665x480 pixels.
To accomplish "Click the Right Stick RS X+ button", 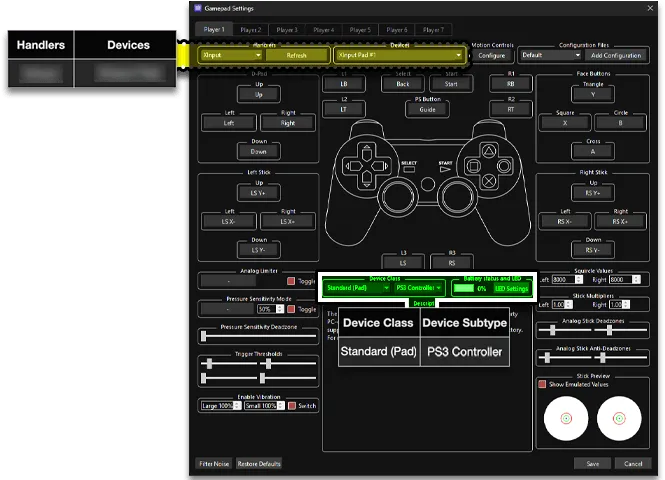I will (620, 221).
